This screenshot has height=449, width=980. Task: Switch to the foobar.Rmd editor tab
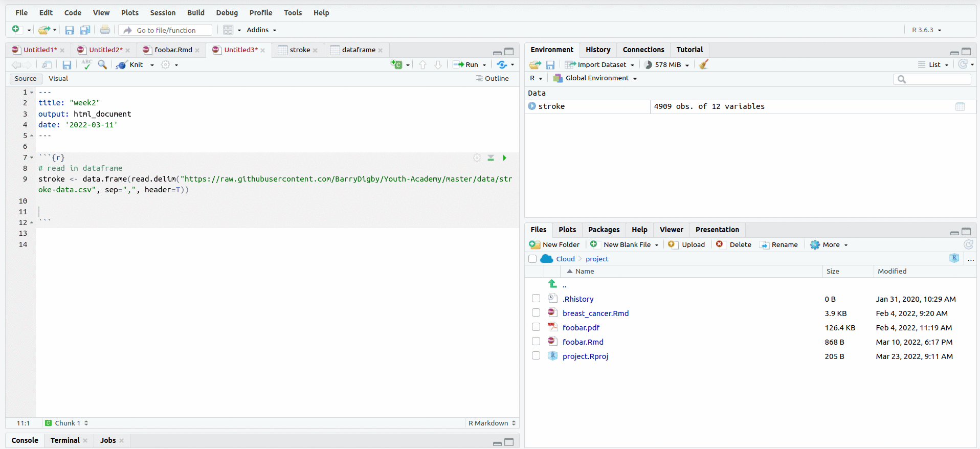click(173, 50)
